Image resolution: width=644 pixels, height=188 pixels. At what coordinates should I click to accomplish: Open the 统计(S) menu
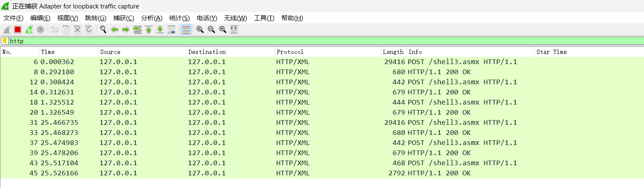point(179,18)
